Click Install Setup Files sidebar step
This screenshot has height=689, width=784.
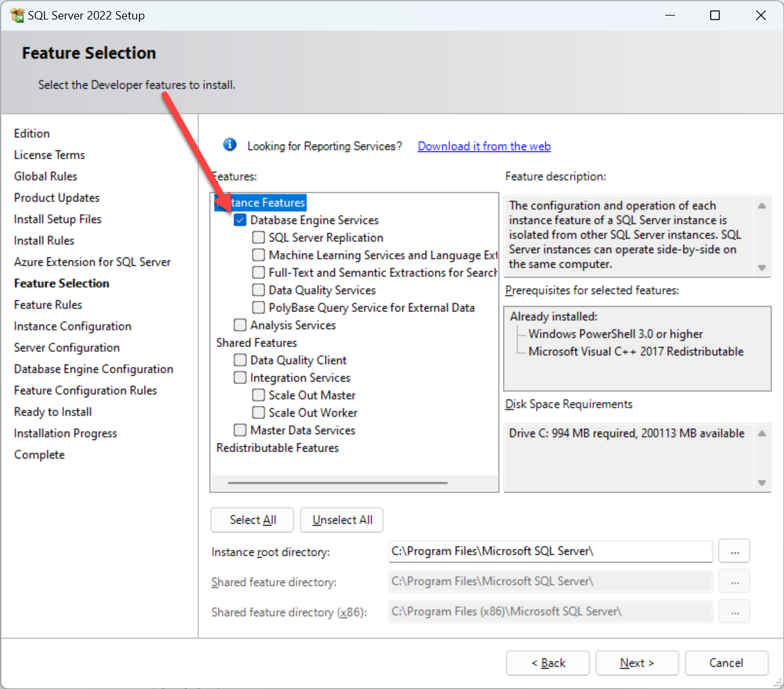[x=58, y=219]
